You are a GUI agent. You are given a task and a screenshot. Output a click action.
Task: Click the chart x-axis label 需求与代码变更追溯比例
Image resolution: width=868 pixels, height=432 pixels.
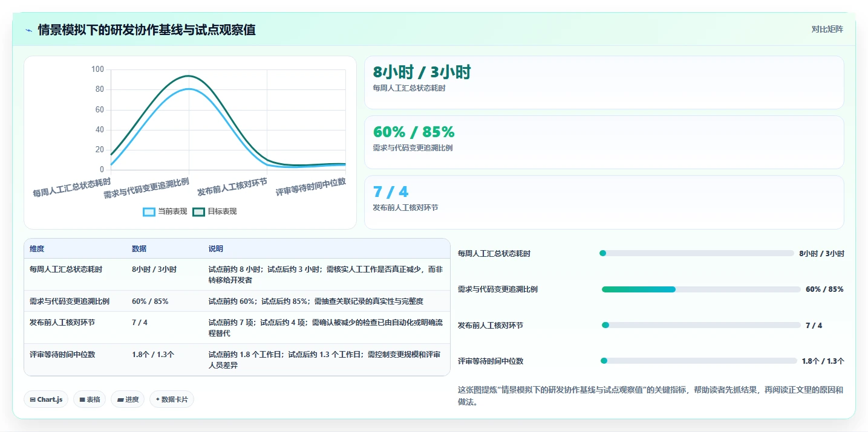pyautogui.click(x=146, y=189)
